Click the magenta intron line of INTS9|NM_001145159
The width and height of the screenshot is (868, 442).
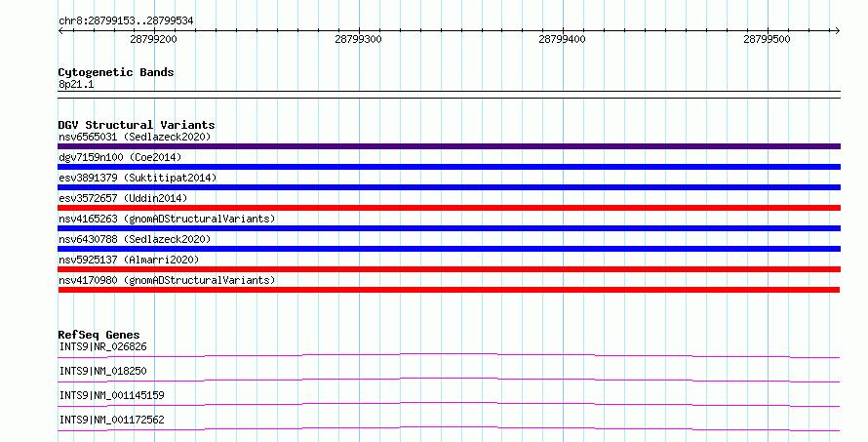pyautogui.click(x=449, y=404)
